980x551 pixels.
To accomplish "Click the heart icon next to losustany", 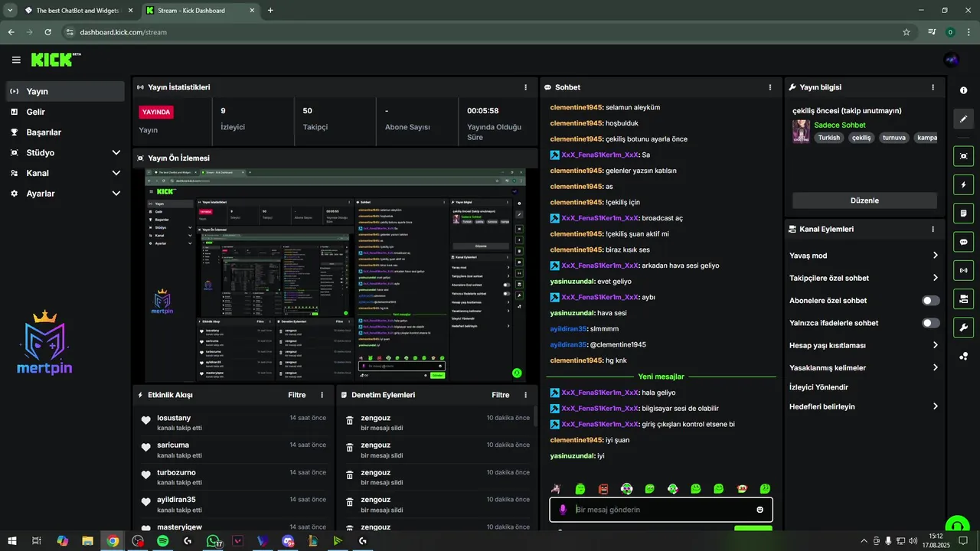I will coord(146,420).
